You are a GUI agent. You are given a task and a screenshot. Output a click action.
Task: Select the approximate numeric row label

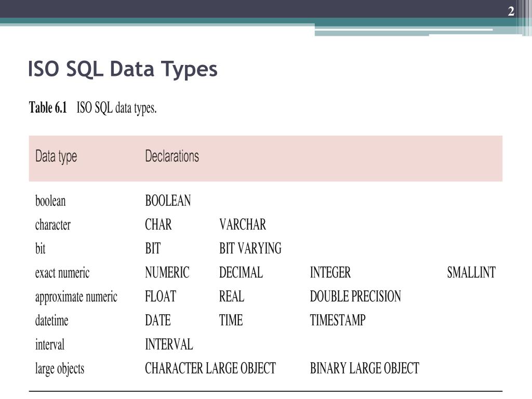point(76,297)
